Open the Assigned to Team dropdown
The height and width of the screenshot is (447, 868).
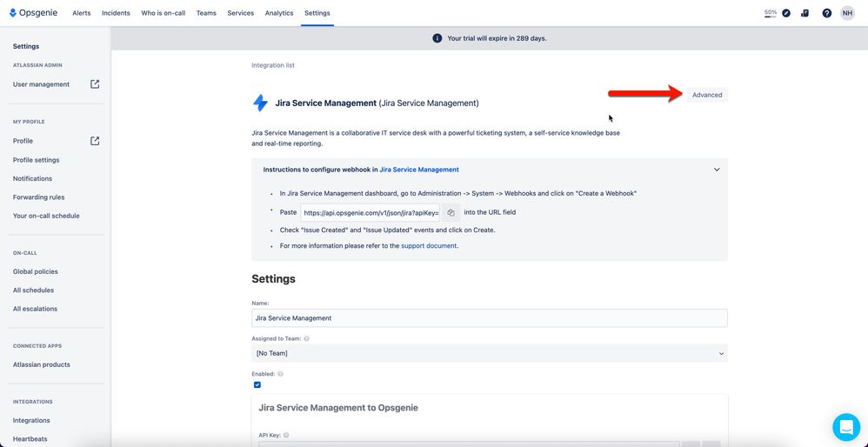[x=490, y=353]
